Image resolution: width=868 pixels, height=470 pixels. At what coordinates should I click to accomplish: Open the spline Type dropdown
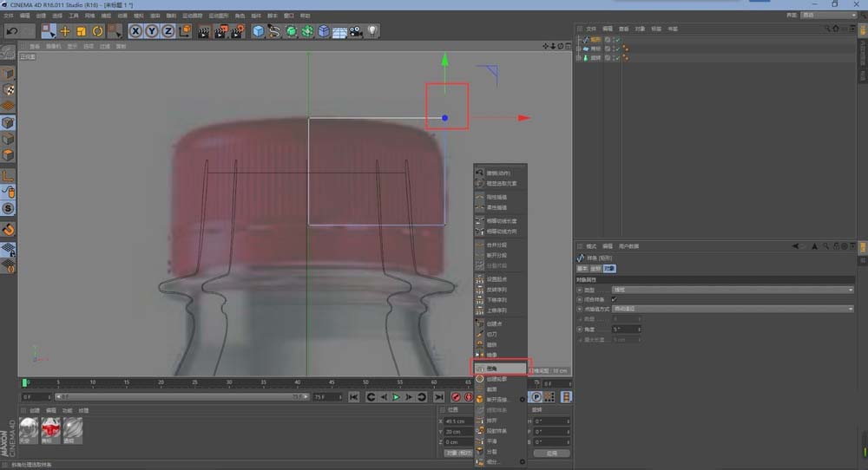733,290
